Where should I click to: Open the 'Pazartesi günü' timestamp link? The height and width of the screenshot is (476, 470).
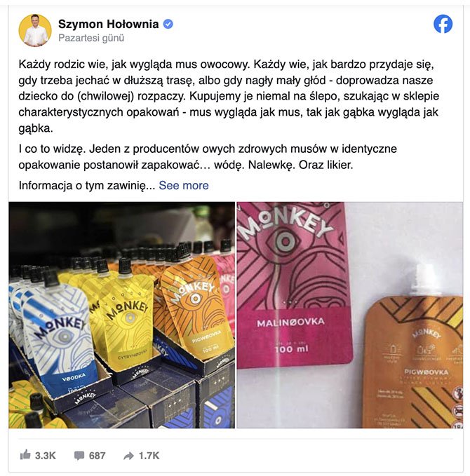(91, 38)
